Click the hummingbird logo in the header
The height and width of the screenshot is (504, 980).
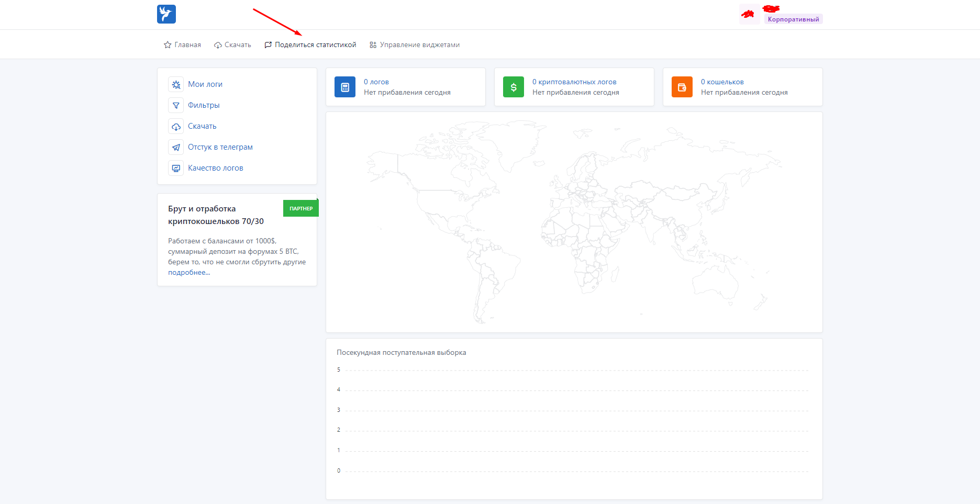tap(166, 14)
